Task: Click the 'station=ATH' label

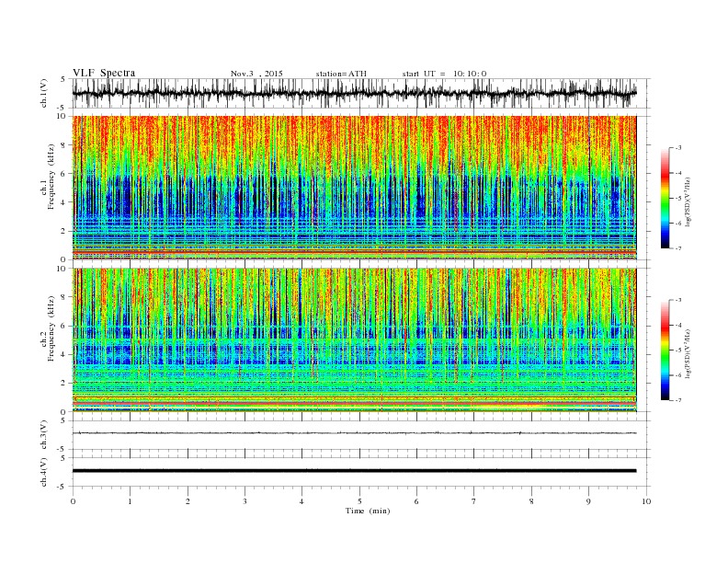Action: tap(341, 74)
